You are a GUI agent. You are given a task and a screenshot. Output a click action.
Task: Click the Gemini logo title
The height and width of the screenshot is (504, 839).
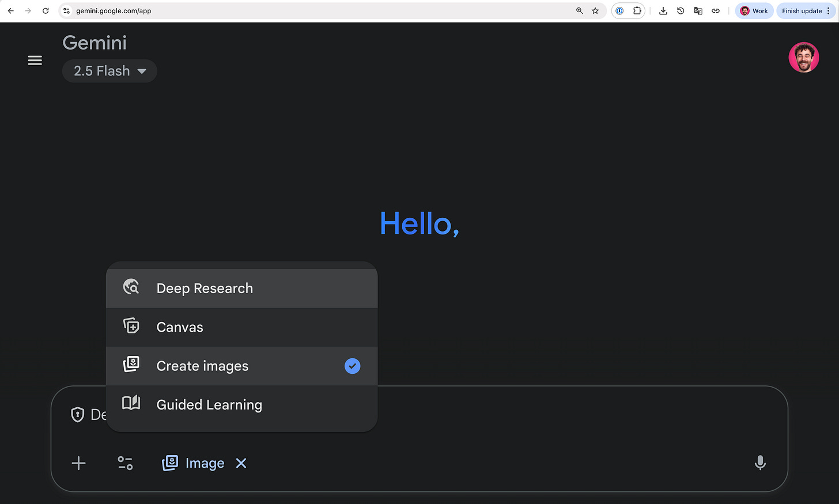pos(95,43)
